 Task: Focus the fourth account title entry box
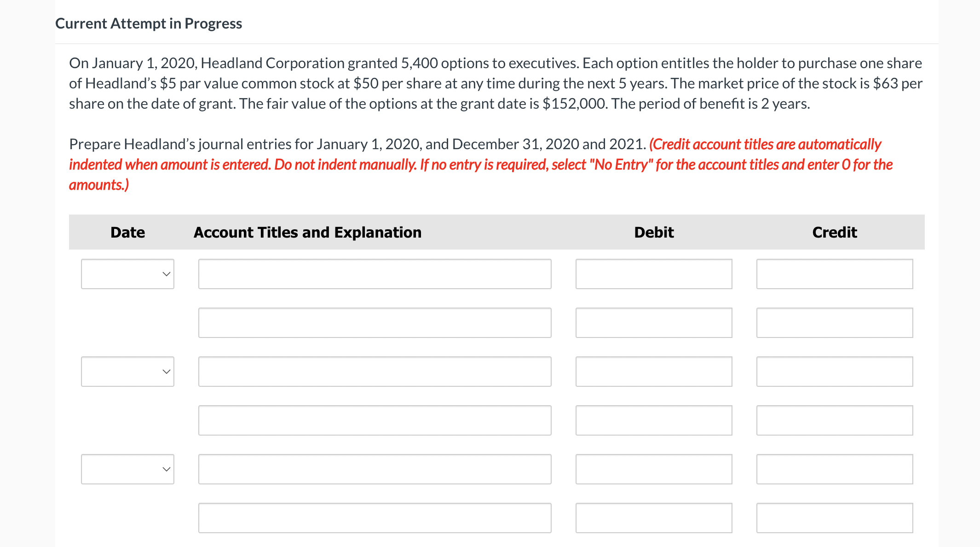(x=375, y=420)
